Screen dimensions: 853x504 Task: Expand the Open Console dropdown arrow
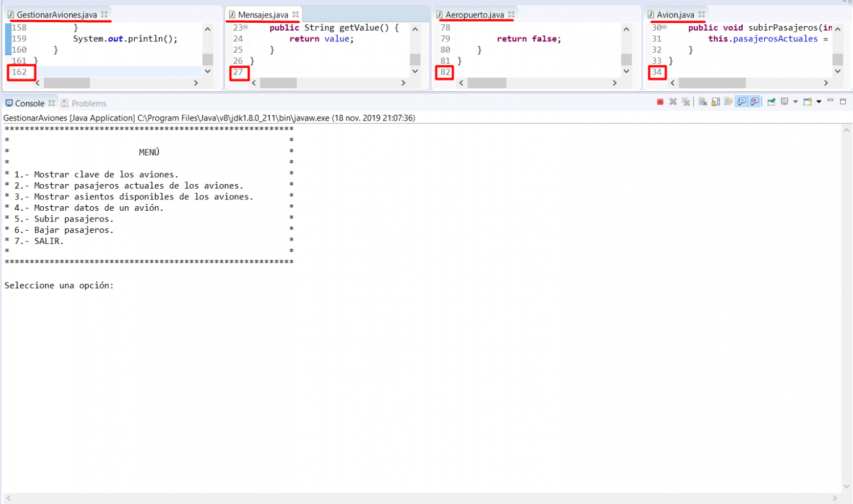click(x=819, y=102)
